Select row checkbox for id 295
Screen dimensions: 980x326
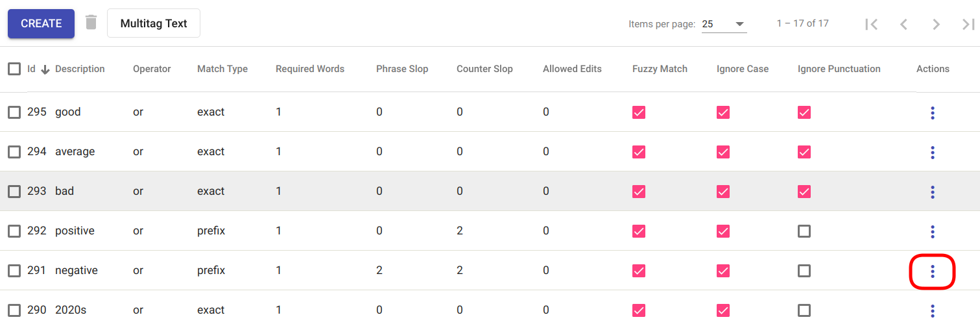(x=14, y=112)
